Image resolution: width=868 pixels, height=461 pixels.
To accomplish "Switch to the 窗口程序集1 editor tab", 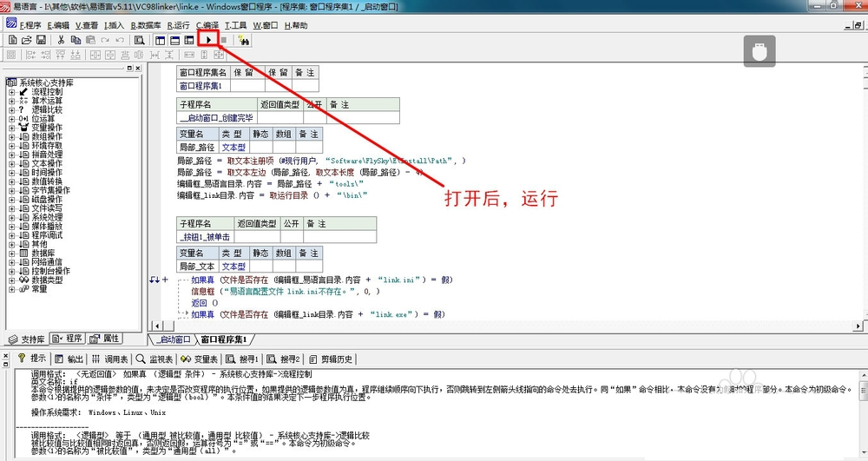I will click(x=224, y=339).
